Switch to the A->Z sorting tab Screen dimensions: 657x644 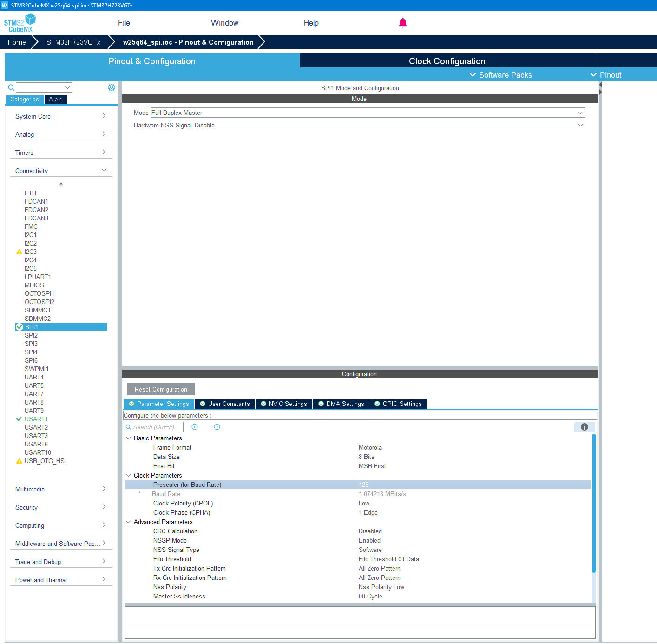55,99
